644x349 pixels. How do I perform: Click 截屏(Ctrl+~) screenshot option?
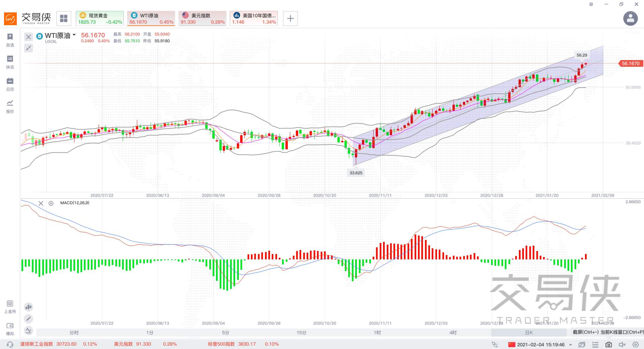click(x=586, y=332)
